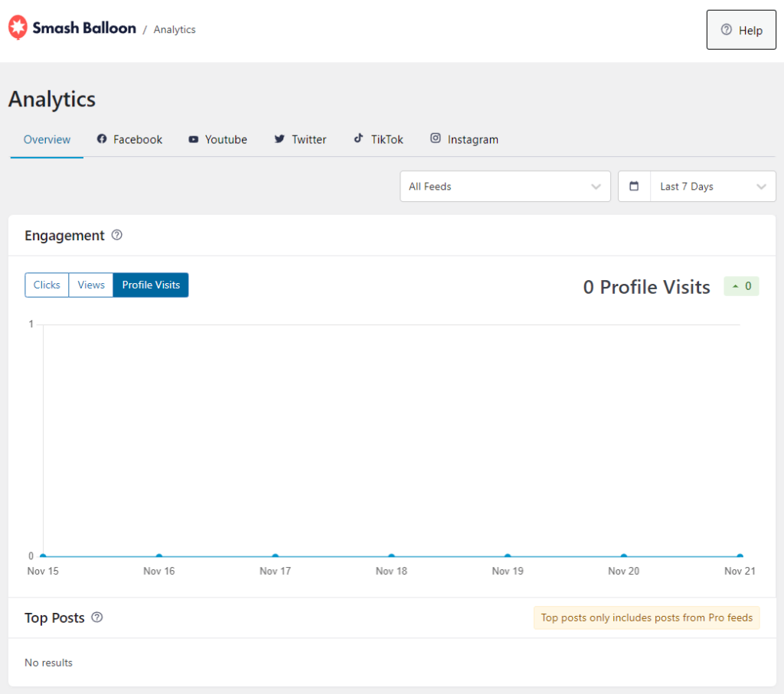The image size is (784, 694).
Task: Click the YouTube icon in tabs
Action: tap(194, 139)
